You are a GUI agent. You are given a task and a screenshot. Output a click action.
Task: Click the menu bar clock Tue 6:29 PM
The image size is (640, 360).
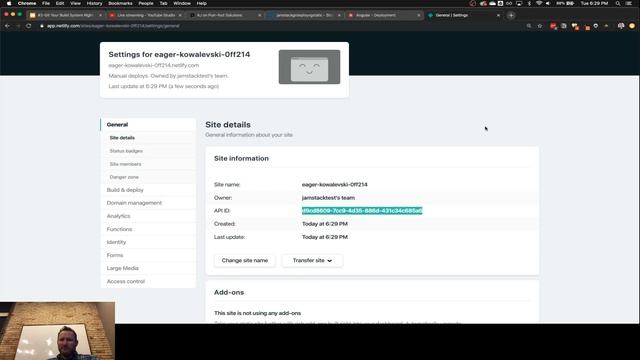point(594,3)
